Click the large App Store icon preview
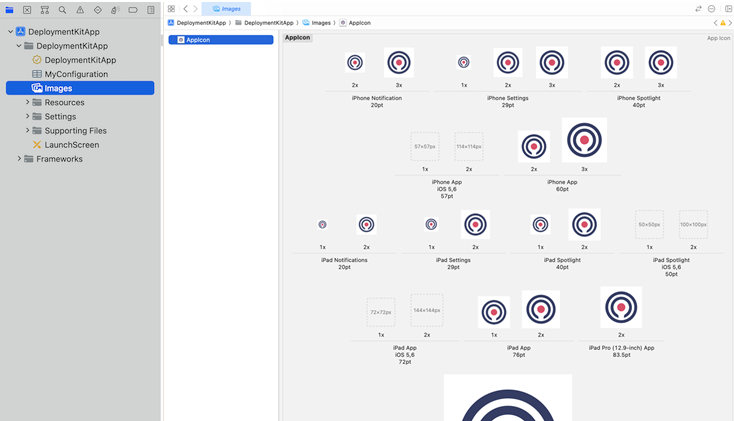The width and height of the screenshot is (734, 421). coord(508,398)
